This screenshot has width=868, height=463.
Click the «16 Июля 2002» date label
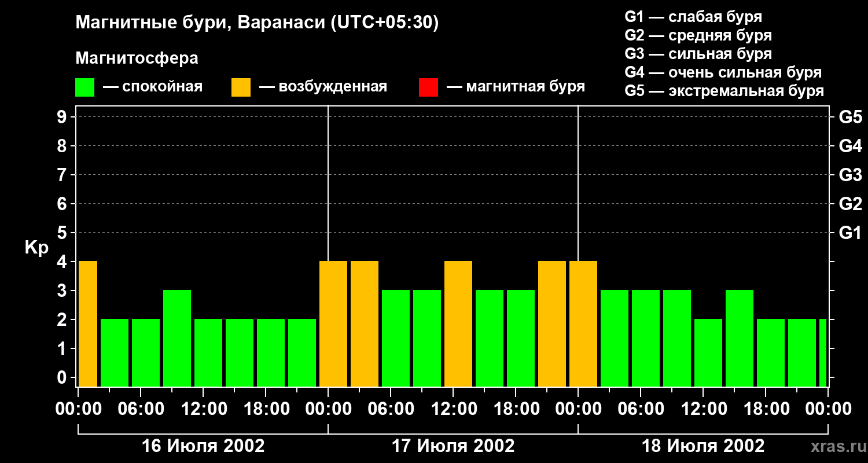click(x=203, y=446)
